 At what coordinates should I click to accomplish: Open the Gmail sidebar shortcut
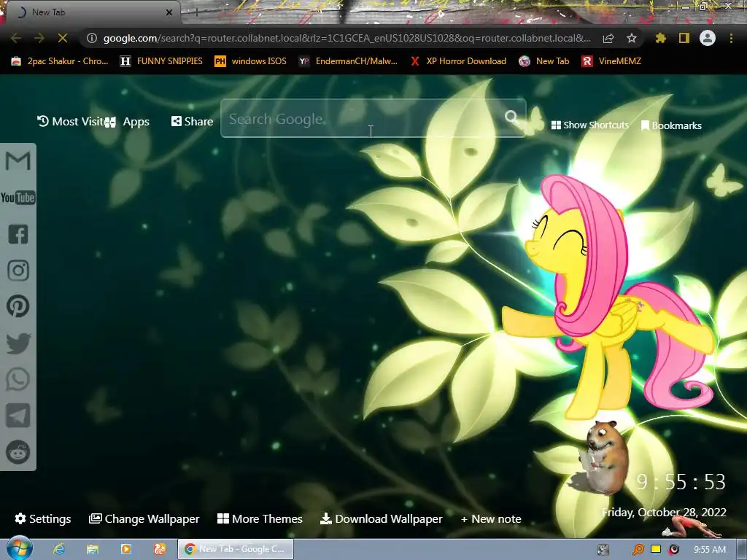coord(18,161)
